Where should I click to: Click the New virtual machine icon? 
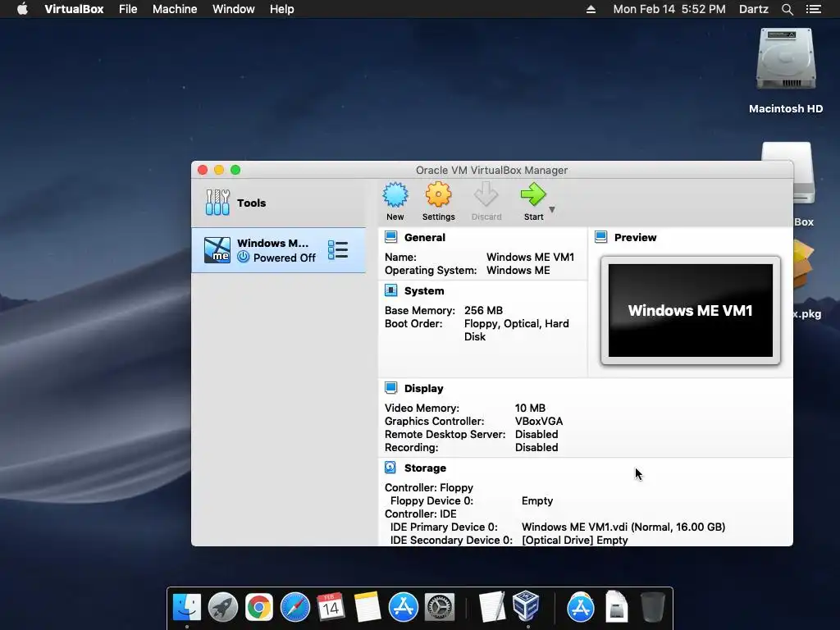click(395, 195)
